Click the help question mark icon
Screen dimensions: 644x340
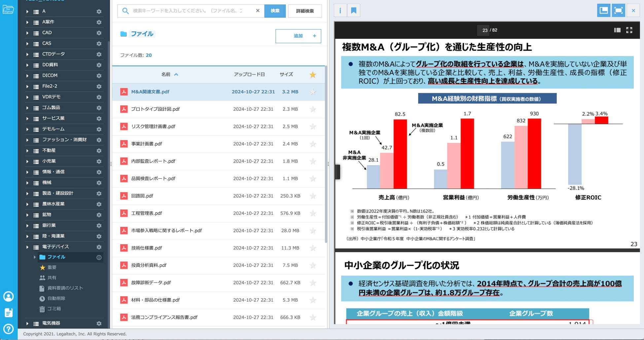(x=8, y=329)
